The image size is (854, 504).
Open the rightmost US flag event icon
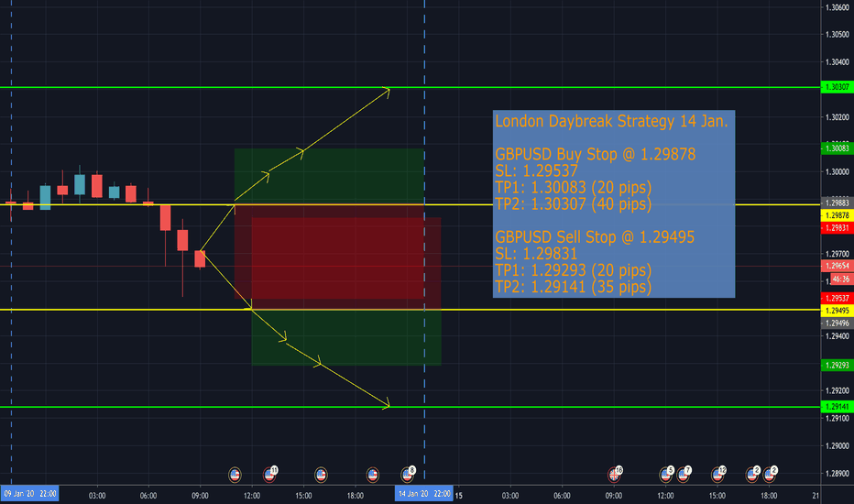[x=770, y=474]
